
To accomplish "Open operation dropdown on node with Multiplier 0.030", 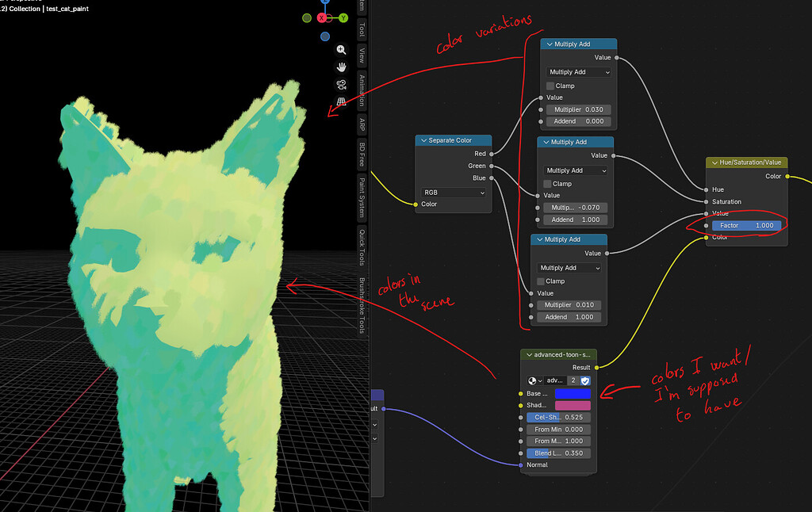I will (578, 72).
